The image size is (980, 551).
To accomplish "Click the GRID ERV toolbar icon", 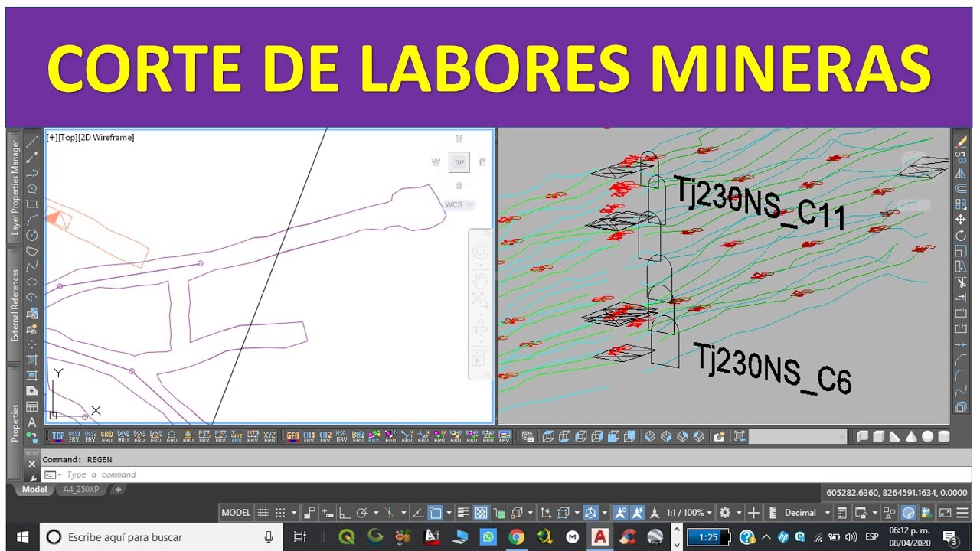I will coord(106,436).
